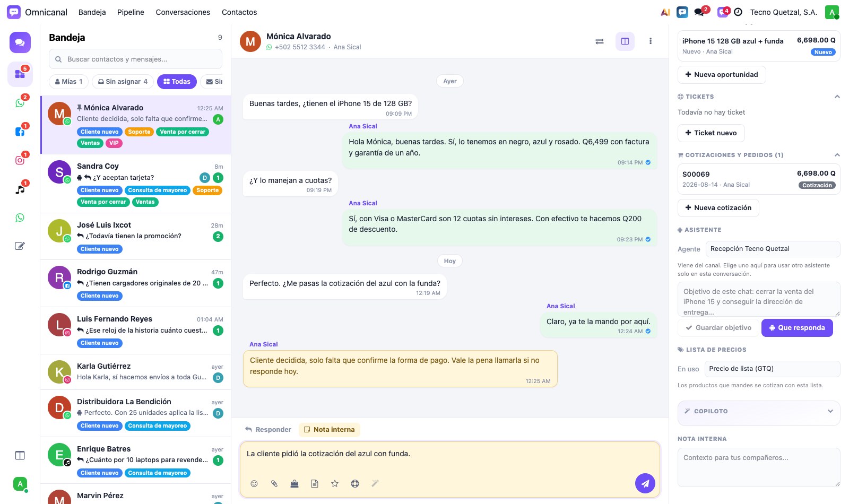This screenshot has width=849, height=504.
Task: Toggle the side panel columns button in chat header
Action: coord(625,41)
